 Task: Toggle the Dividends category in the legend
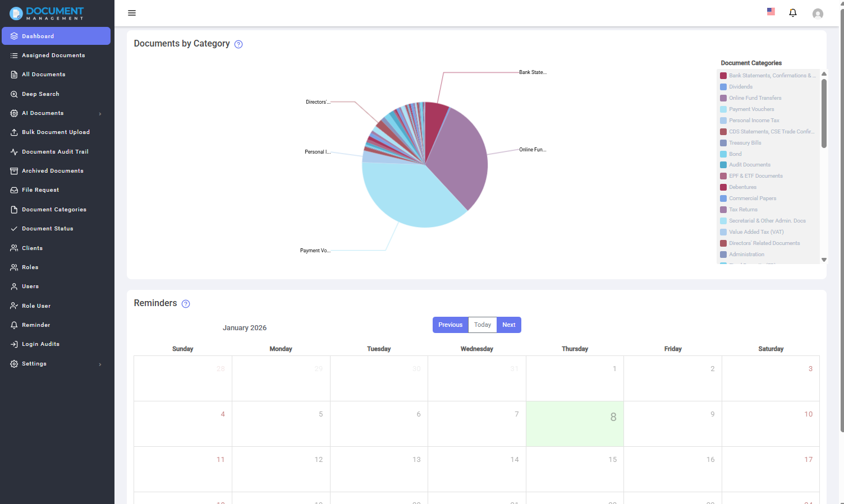coord(741,86)
